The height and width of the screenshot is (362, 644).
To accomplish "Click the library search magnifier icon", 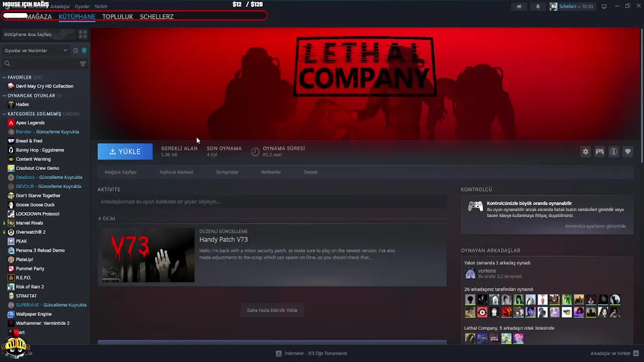I will (7, 63).
